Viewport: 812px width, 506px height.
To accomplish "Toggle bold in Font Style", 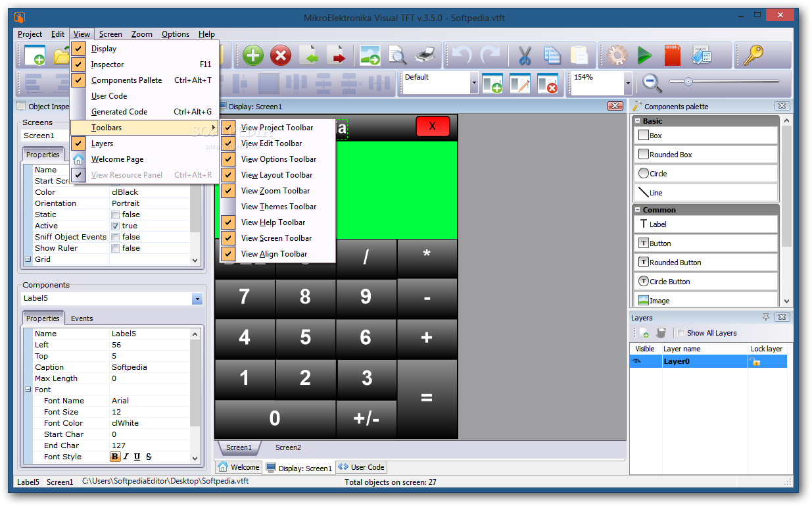I will click(115, 457).
